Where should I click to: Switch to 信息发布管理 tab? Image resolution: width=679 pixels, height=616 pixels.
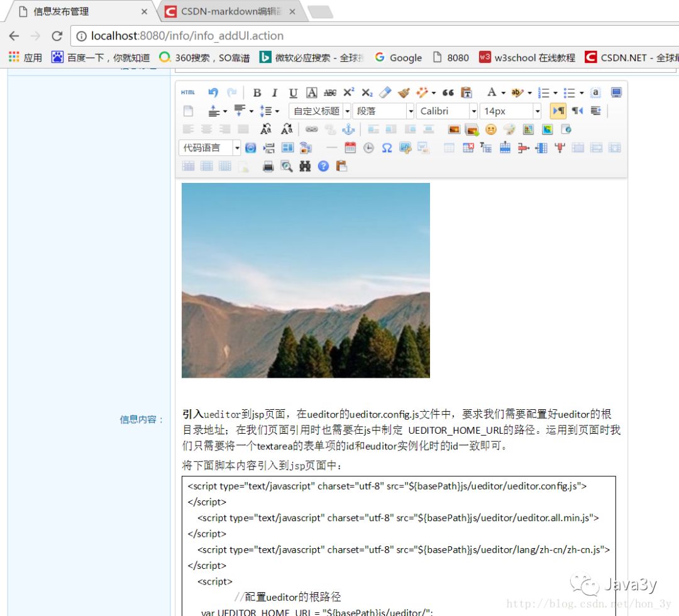click(x=80, y=11)
